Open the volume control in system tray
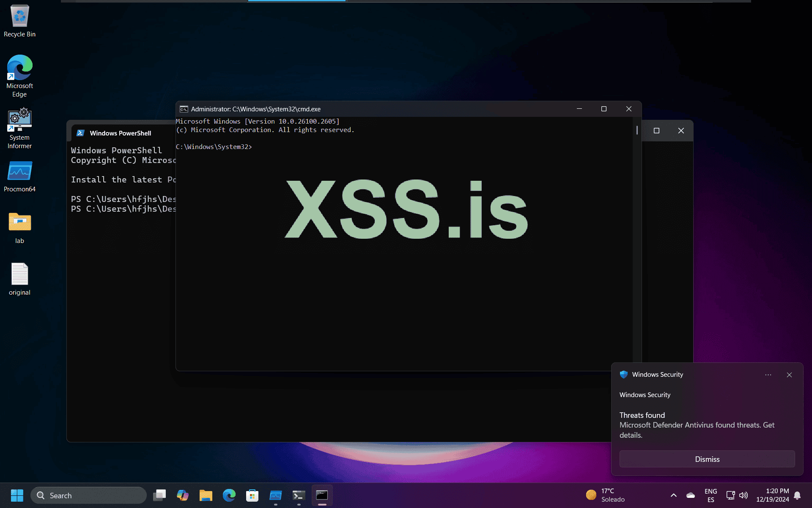 pos(744,495)
